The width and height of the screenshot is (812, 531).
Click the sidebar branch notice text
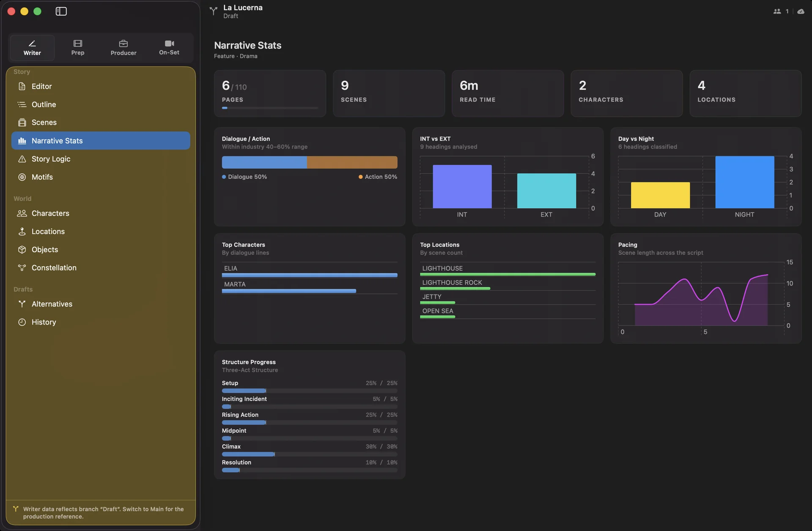pyautogui.click(x=104, y=513)
